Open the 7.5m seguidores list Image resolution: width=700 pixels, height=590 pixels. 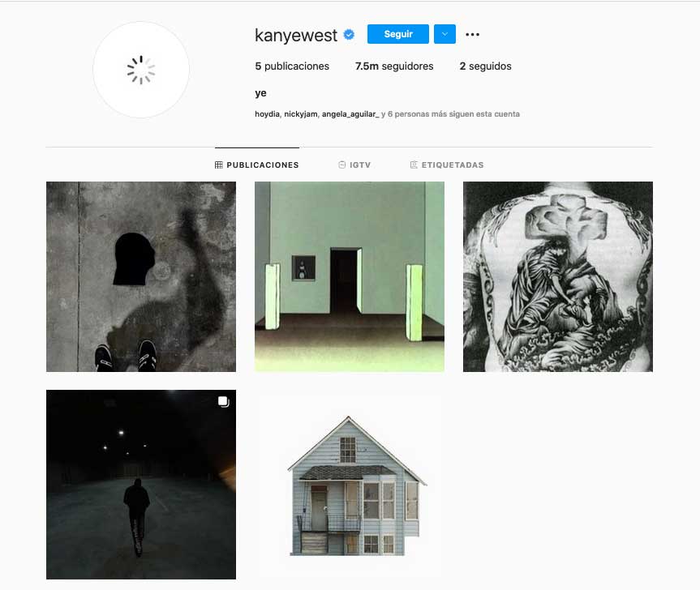click(394, 66)
